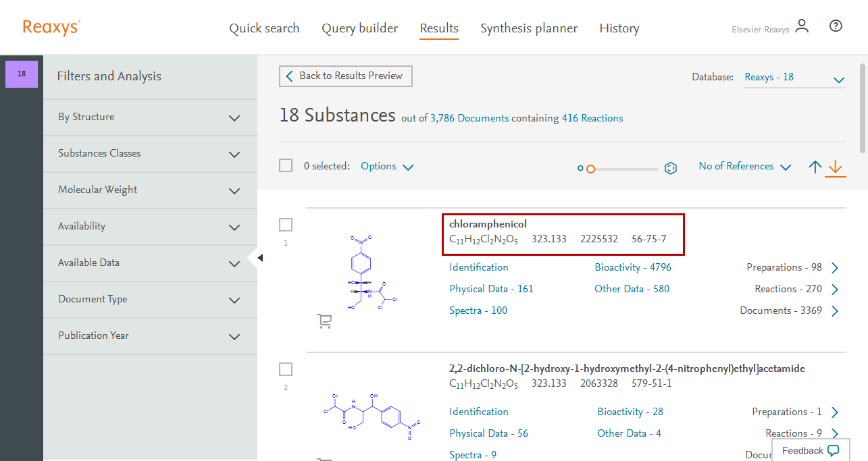The height and width of the screenshot is (461, 868).
Task: Open the Database Reaxys - 18 dropdown
Action: pyautogui.click(x=794, y=78)
